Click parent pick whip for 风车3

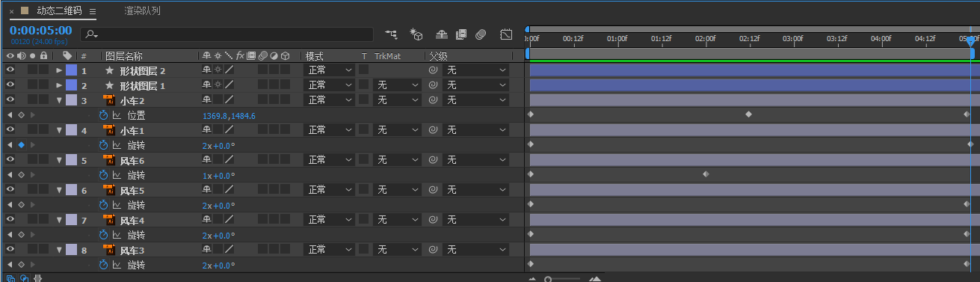point(433,250)
